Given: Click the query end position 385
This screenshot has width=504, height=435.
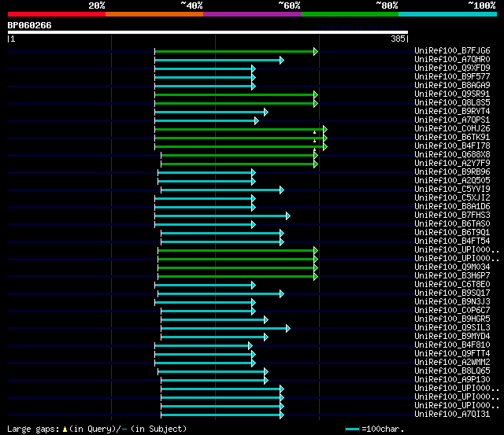Looking at the screenshot, I should [398, 39].
